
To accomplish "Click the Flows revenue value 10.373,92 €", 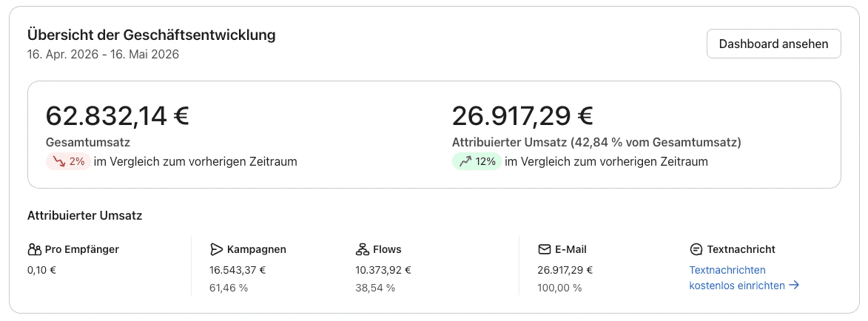I will 383,270.
